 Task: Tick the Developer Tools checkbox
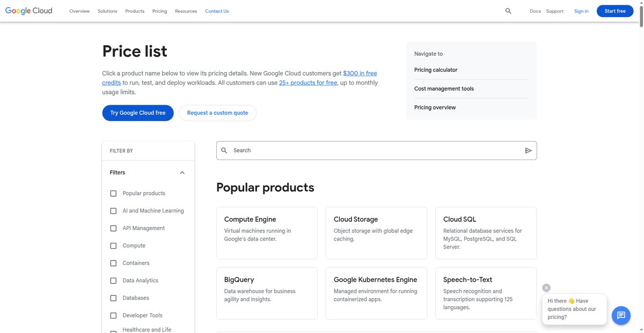click(x=113, y=315)
